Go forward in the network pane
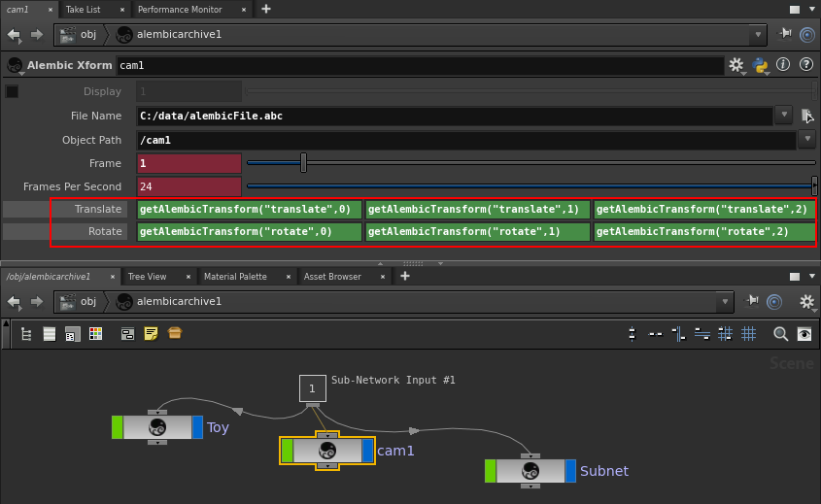Image resolution: width=821 pixels, height=504 pixels. click(x=37, y=302)
